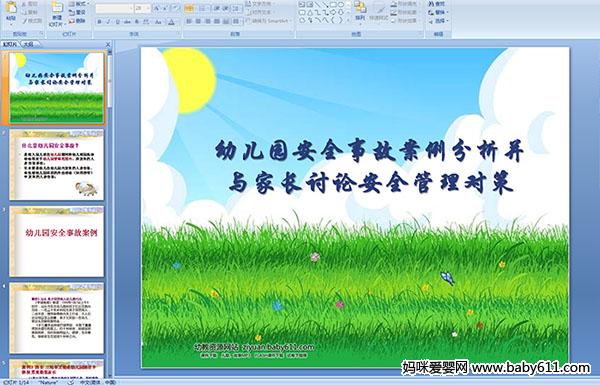The height and width of the screenshot is (385, 600).
Task: Click the Increase Font Size icon
Action: pyautogui.click(x=157, y=8)
